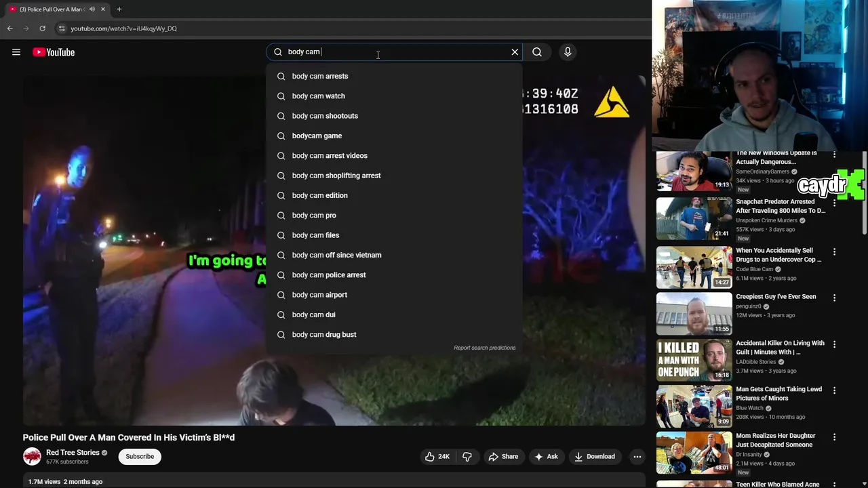Open 'Creepiest Guy I've Ever Seen' thumbnail

tap(694, 314)
